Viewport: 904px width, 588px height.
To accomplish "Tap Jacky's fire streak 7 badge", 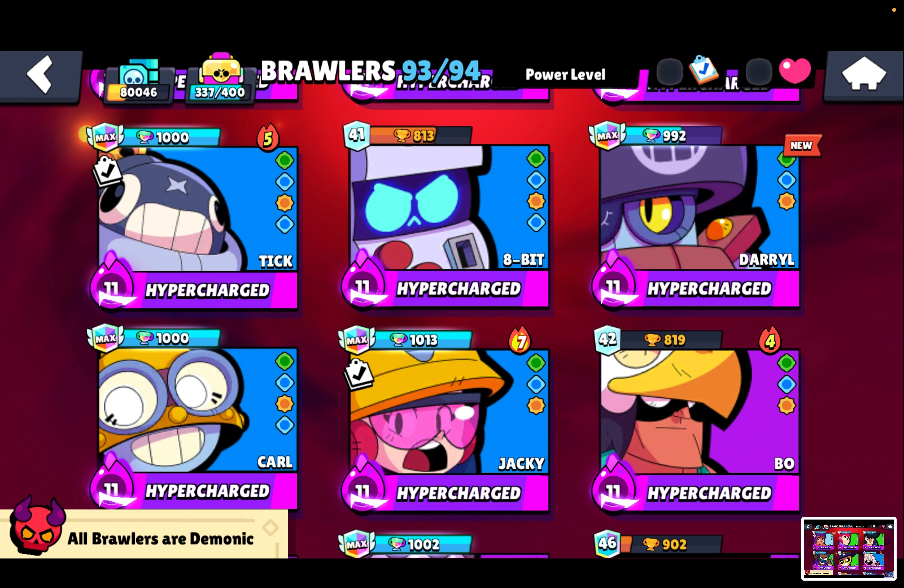I will coord(520,340).
